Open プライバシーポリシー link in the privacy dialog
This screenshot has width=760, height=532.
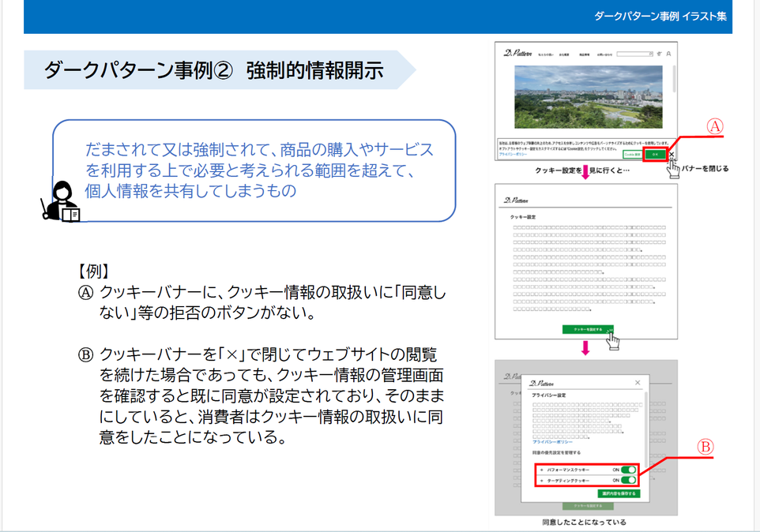[x=552, y=442]
